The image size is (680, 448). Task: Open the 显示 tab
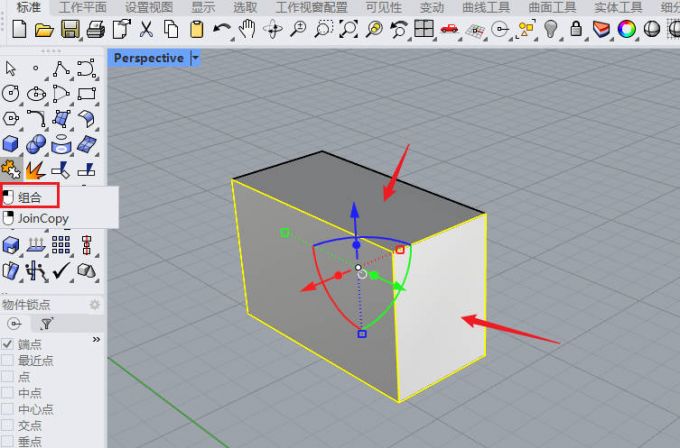pyautogui.click(x=203, y=7)
